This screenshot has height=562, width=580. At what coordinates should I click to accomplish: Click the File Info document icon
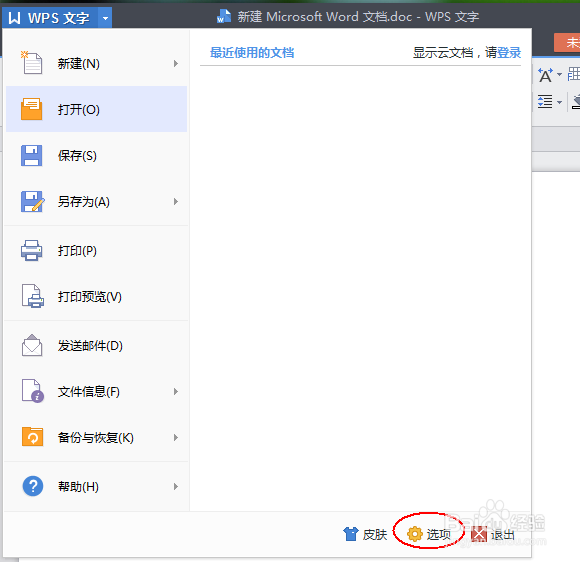click(33, 391)
